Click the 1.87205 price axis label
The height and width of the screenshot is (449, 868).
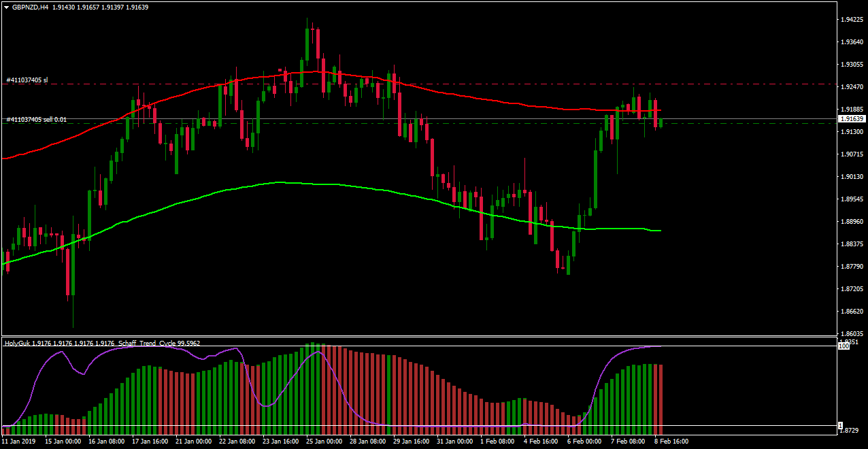pos(853,289)
